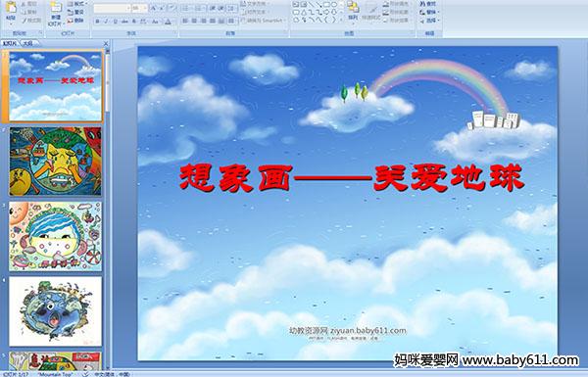
Task: Click the Clear Formatting eraser icon
Action: pyautogui.click(x=172, y=8)
